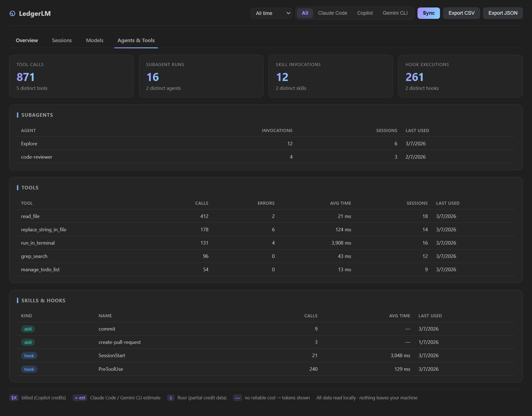Click the Errors column header
The height and width of the screenshot is (416, 532).
[x=266, y=203]
